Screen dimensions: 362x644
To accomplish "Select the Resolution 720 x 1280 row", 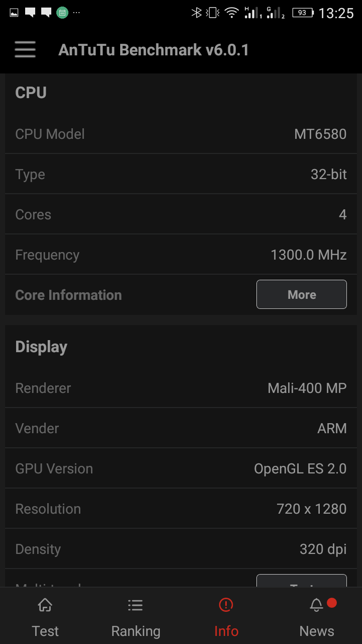I will point(181,509).
